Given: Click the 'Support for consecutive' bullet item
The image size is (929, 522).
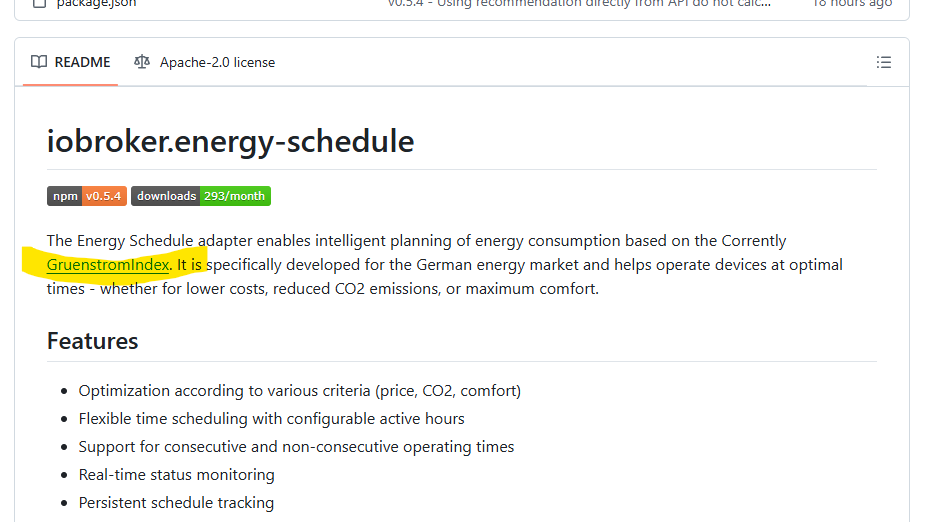Looking at the screenshot, I should pos(296,446).
